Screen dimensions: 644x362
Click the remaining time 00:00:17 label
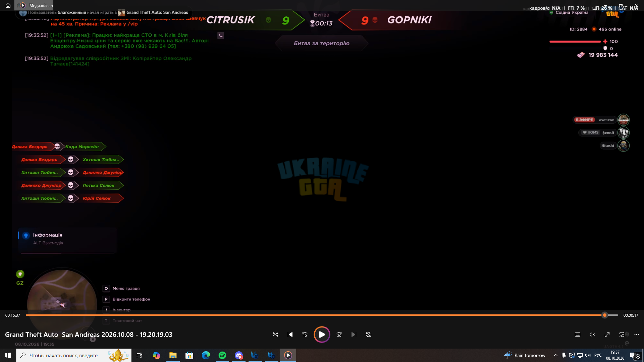[x=631, y=315]
